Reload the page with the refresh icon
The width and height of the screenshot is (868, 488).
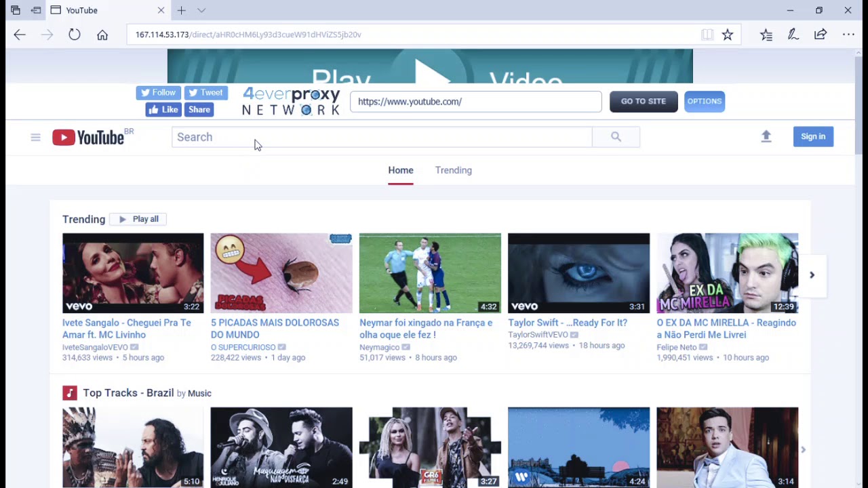(x=75, y=35)
